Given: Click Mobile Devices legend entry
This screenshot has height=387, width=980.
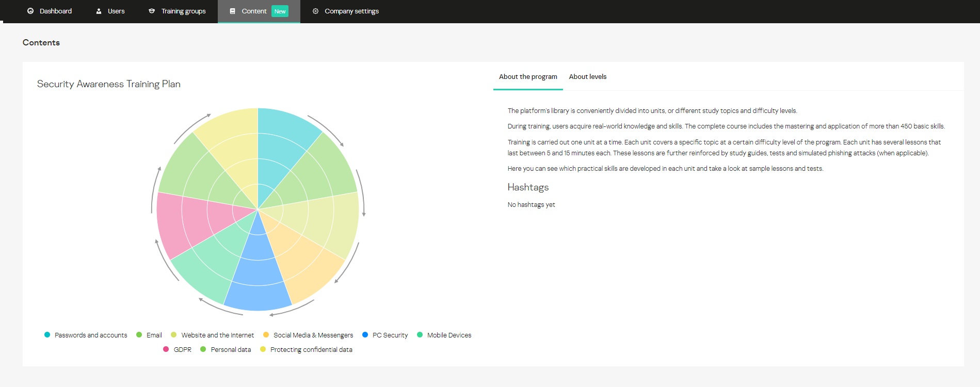Looking at the screenshot, I should (x=444, y=335).
